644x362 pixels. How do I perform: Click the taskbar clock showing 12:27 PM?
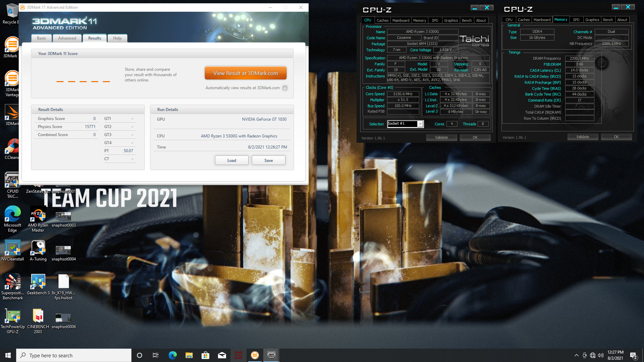615,355
